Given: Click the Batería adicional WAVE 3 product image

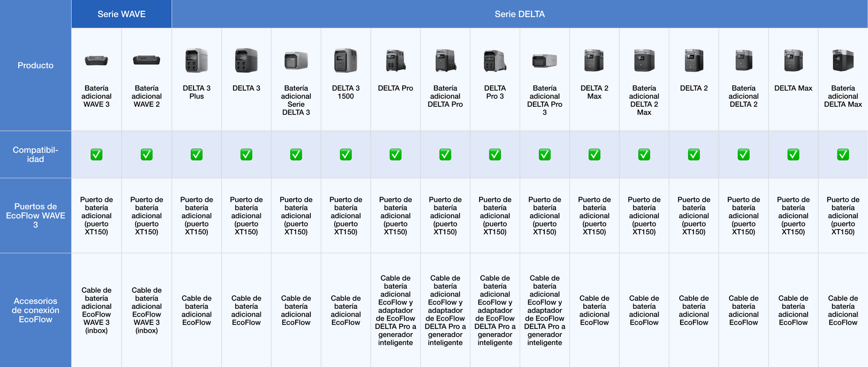Looking at the screenshot, I should [x=96, y=60].
